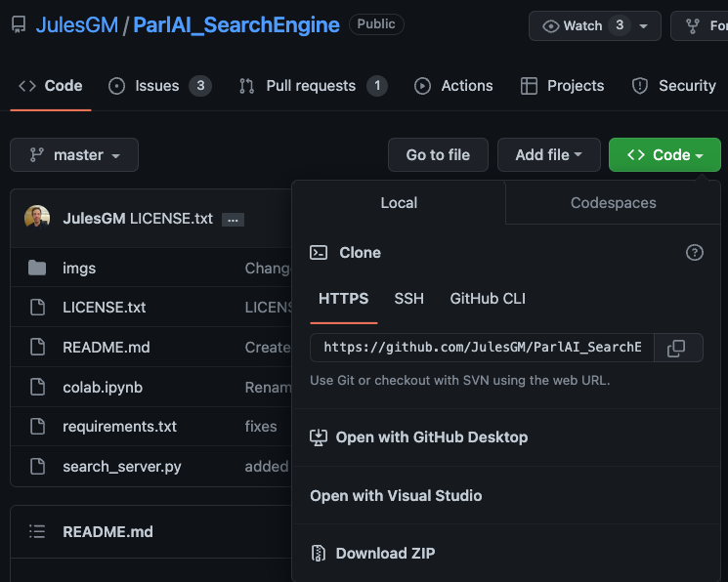Click the file icon beside README.md

coord(37,347)
